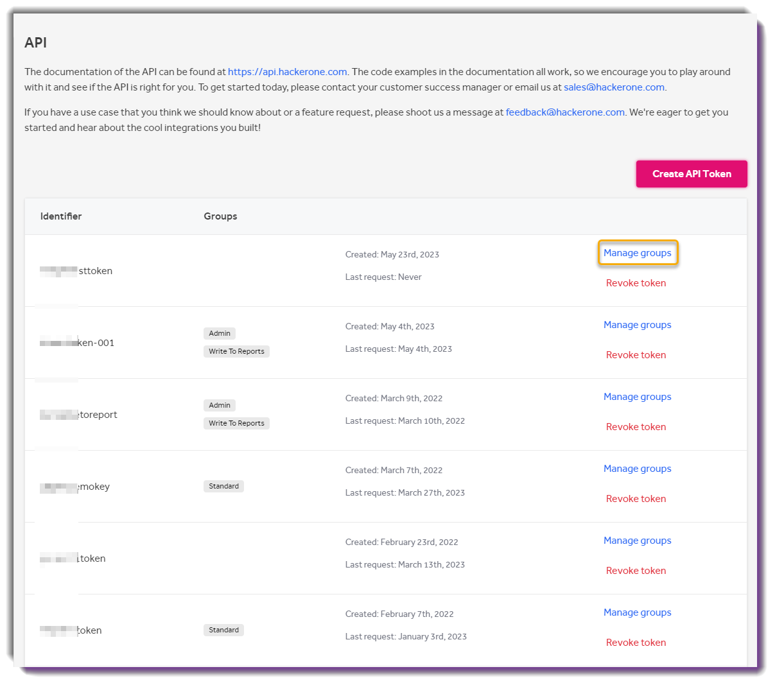This screenshot has width=784, height=694.
Task: Click the Admin tag in the ken-001 row
Action: (220, 333)
